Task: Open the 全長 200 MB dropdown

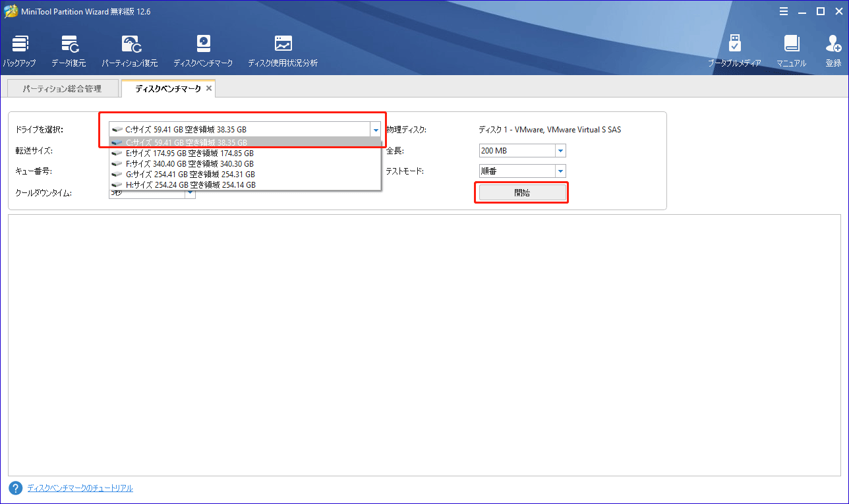Action: 560,150
